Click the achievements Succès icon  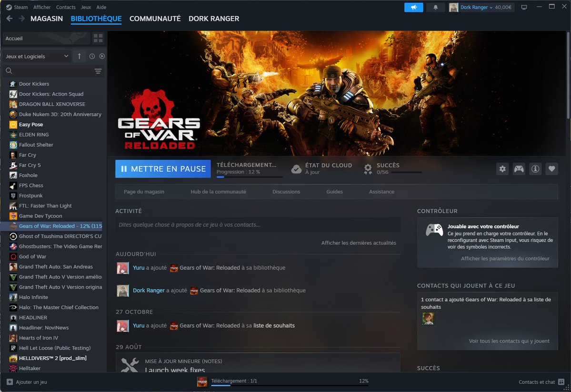click(368, 169)
